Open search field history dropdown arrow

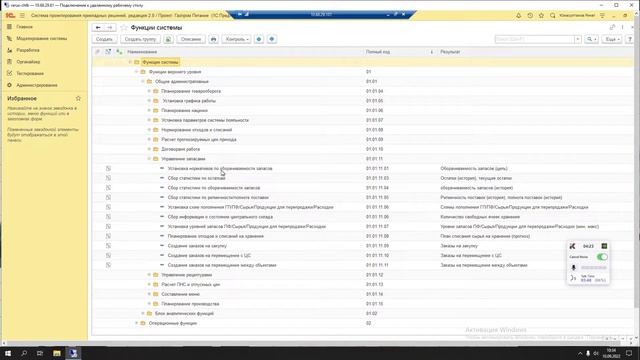578,39
